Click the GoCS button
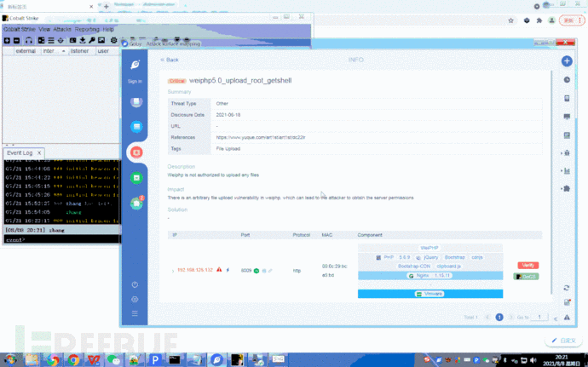Screen dimensions: 588x367 (526, 277)
